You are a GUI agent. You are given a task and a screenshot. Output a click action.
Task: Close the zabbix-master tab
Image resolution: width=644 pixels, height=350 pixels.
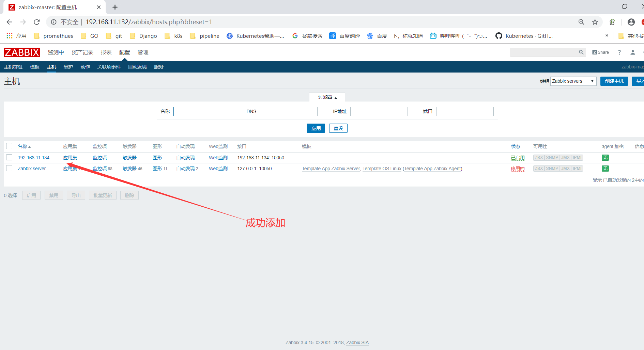click(99, 7)
